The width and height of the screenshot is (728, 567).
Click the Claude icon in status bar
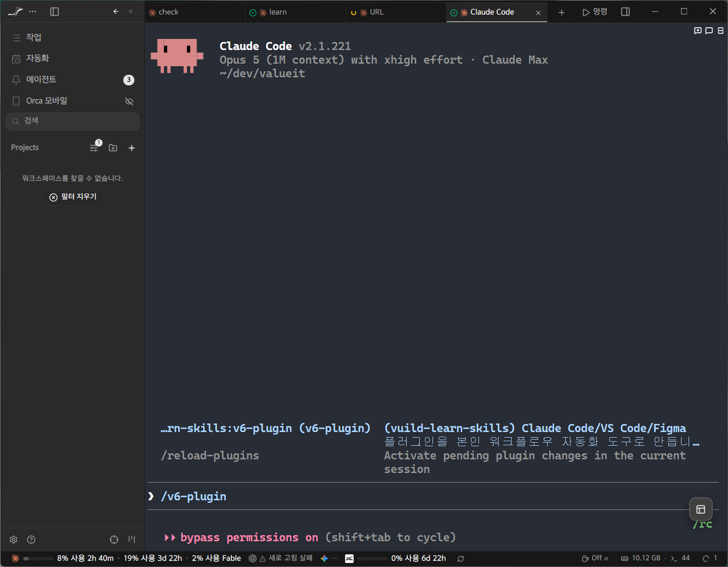(x=15, y=558)
